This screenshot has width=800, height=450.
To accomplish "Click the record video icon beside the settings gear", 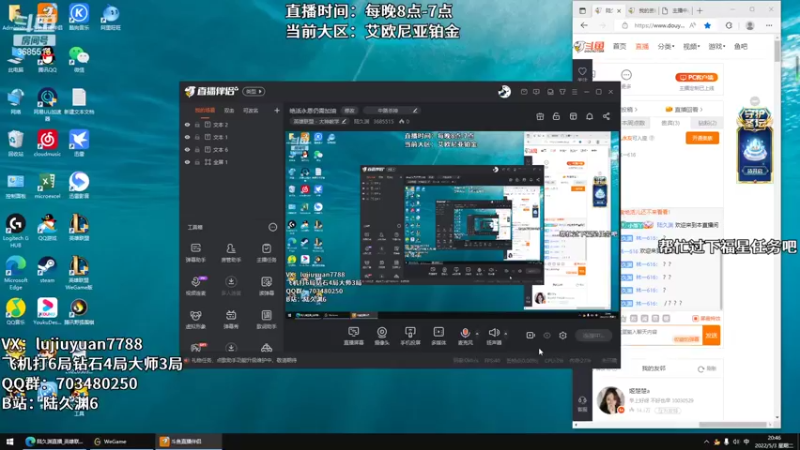I will point(530,335).
